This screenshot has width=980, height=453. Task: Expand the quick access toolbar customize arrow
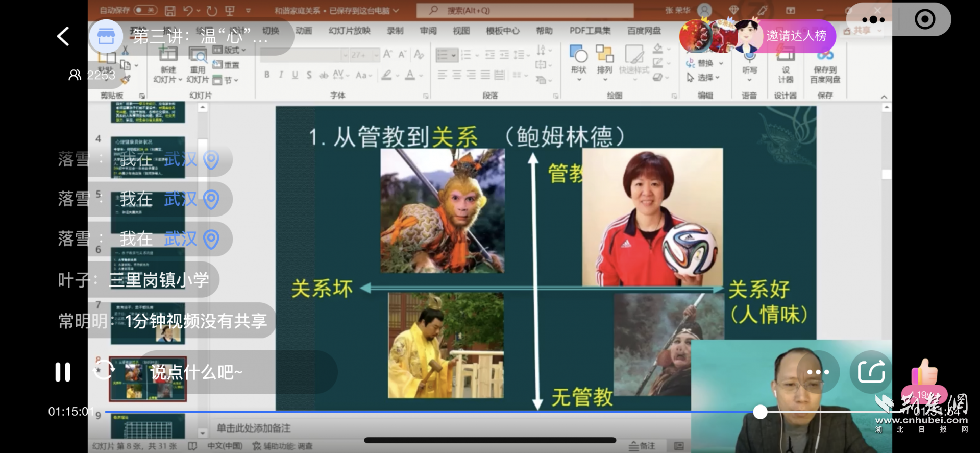(x=248, y=11)
